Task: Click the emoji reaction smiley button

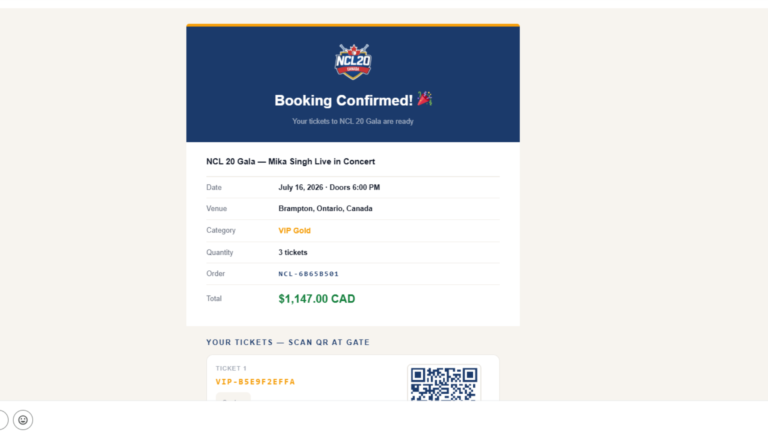Action: 23,420
